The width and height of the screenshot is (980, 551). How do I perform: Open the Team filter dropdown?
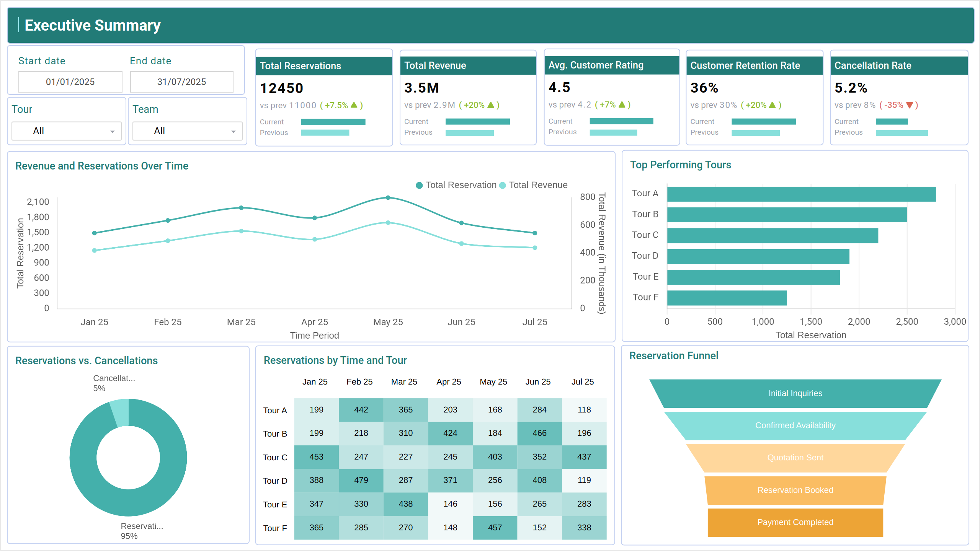click(x=187, y=131)
